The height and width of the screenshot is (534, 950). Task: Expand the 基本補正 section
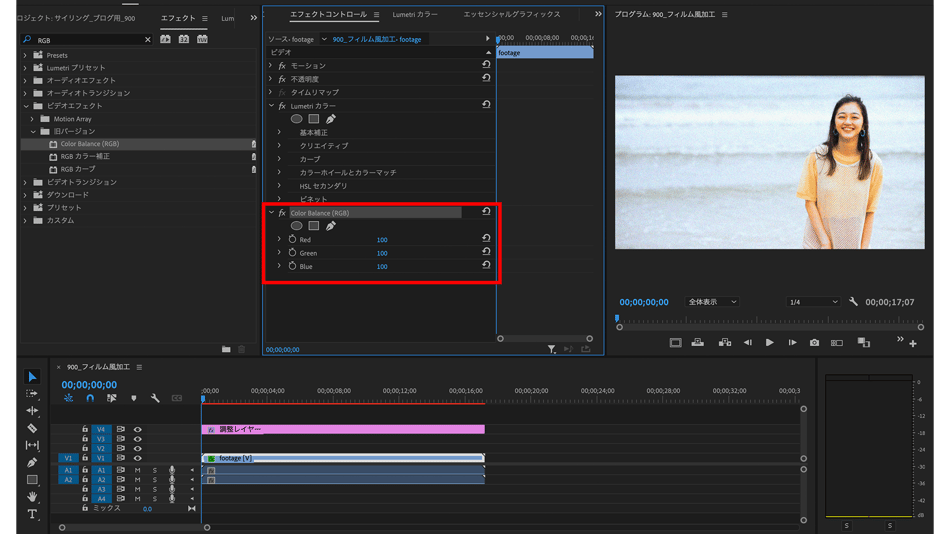tap(279, 132)
